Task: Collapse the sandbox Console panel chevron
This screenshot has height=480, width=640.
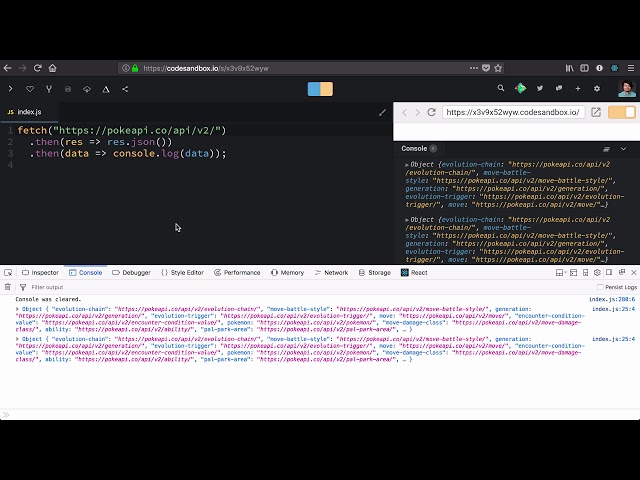Action: coord(624,149)
